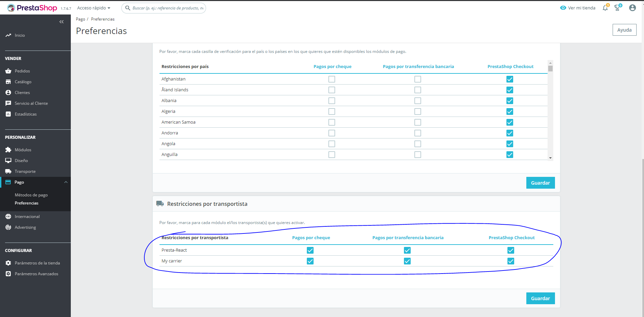Collapse the Pago menu chevron
This screenshot has width=644, height=317.
point(66,182)
